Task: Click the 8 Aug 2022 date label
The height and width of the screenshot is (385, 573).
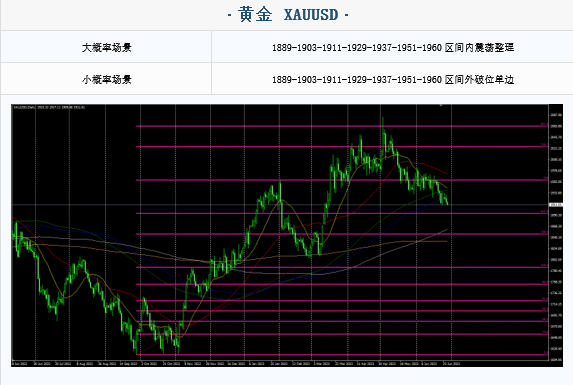Action: tap(85, 363)
